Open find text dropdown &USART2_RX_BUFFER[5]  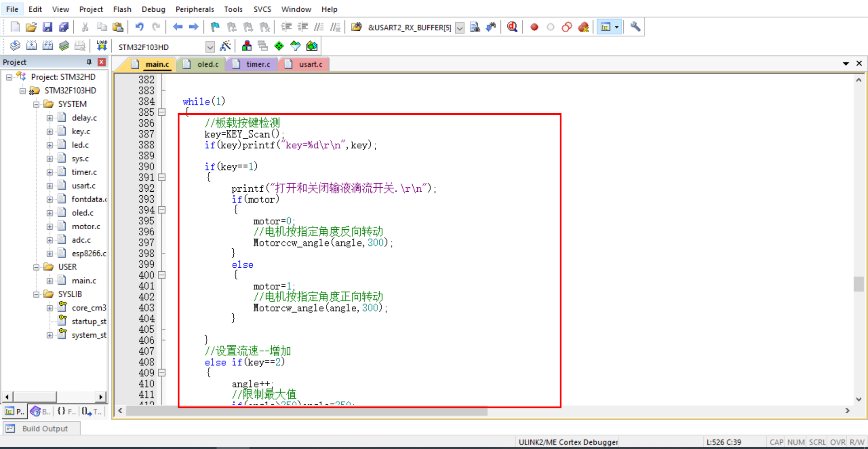pyautogui.click(x=460, y=28)
